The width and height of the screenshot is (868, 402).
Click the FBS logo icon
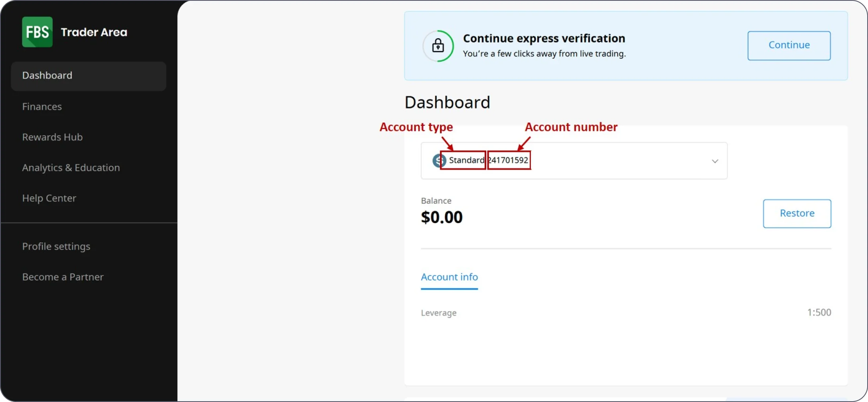(37, 32)
